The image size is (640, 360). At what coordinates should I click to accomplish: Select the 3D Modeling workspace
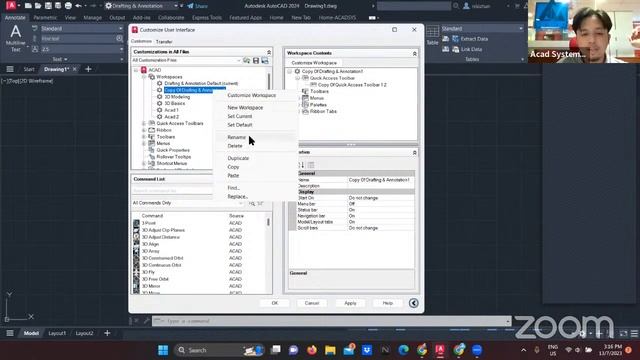[x=177, y=97]
